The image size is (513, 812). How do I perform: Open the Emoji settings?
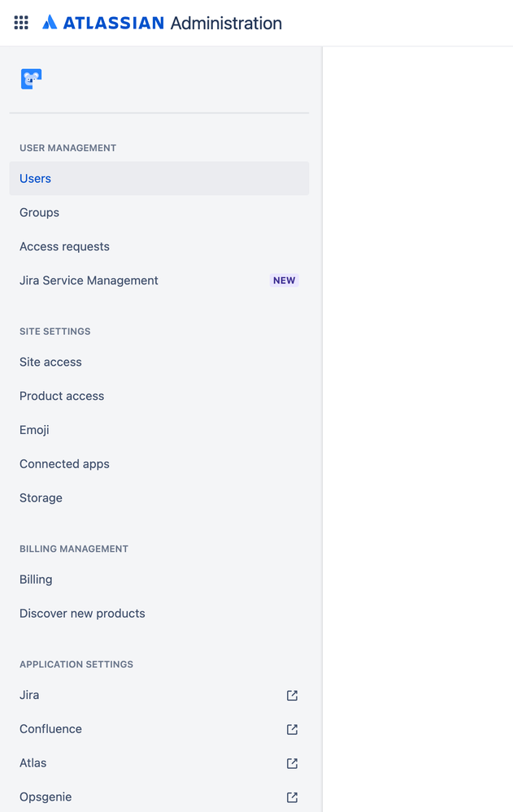point(159,430)
